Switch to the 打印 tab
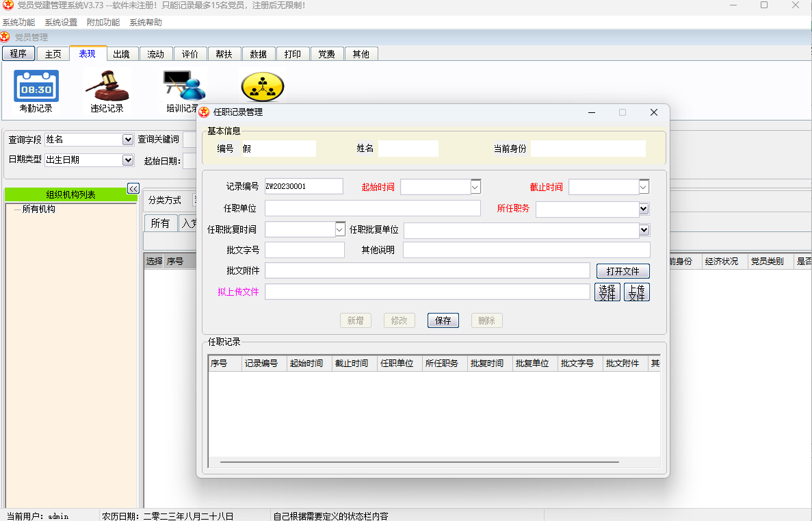 coord(292,54)
